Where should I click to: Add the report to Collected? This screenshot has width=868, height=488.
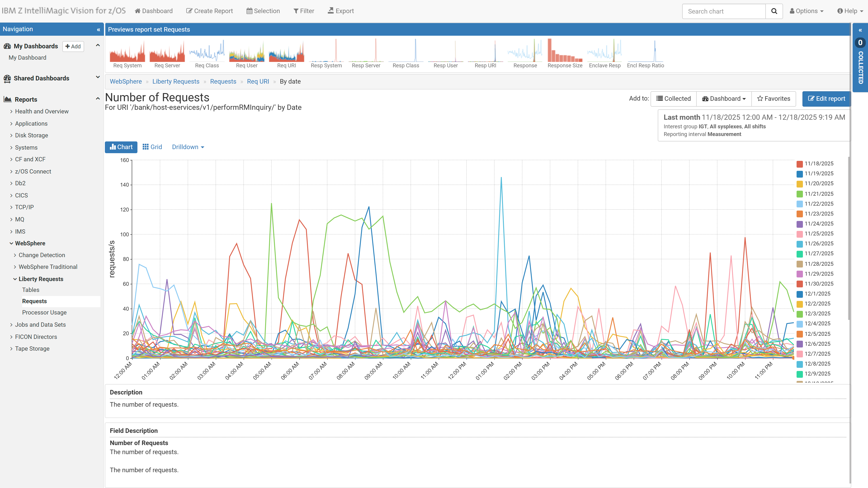point(673,99)
